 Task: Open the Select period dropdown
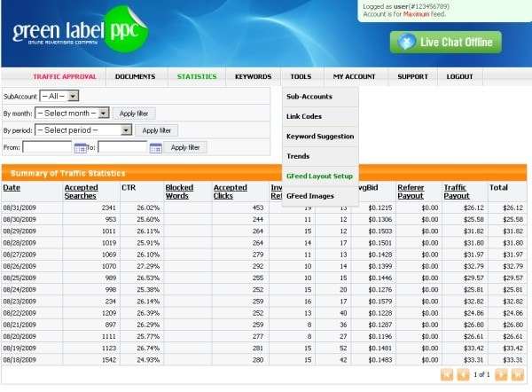[x=83, y=130]
